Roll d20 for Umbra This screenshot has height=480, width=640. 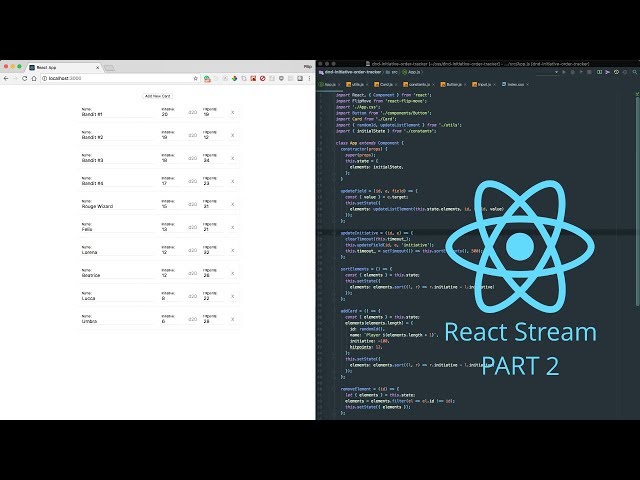coord(192,319)
